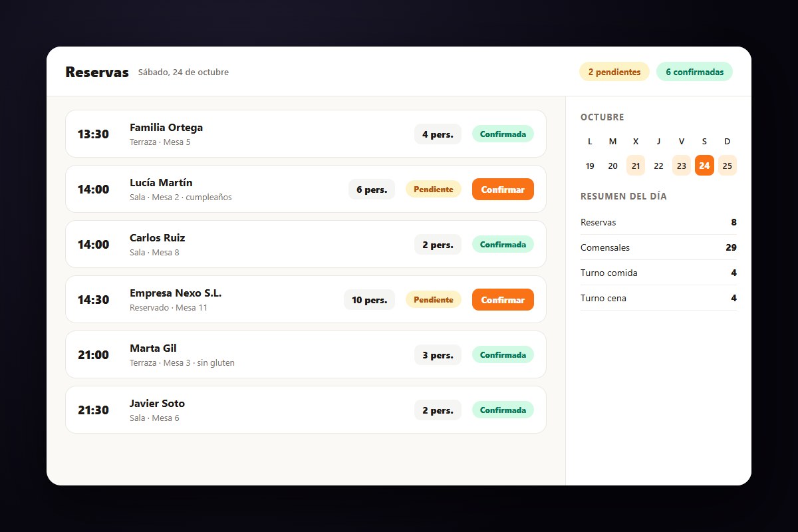Screen dimensions: 798x532
Task: Click the OCTUBRE month heading
Action: pos(602,117)
